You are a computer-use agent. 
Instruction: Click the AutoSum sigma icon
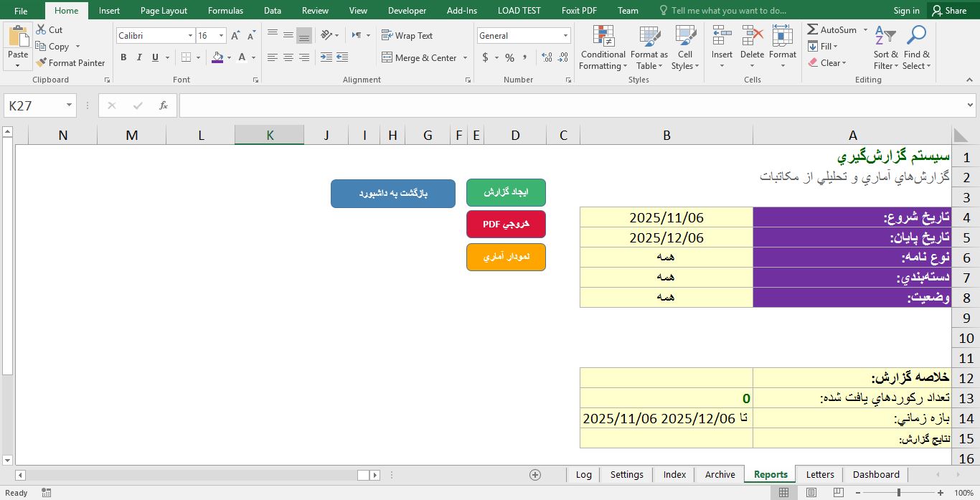pyautogui.click(x=813, y=30)
